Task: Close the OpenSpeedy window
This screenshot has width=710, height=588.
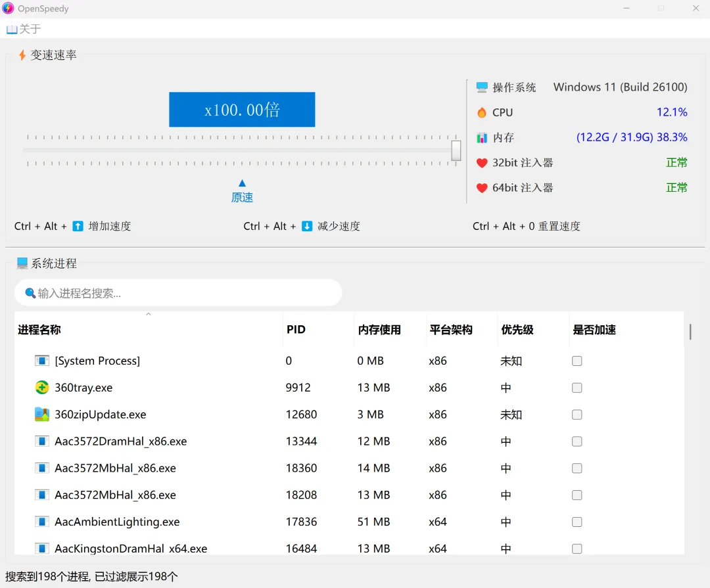Action: point(696,8)
